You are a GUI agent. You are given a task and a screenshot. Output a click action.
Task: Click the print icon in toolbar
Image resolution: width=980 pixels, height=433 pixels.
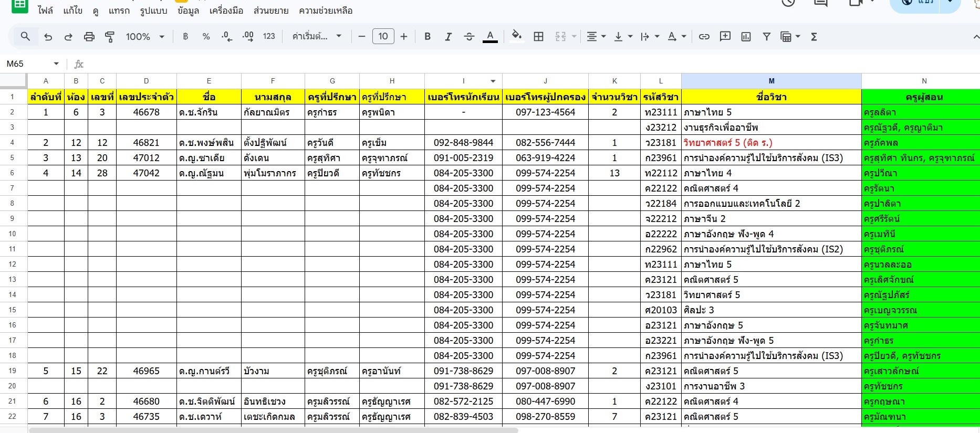89,37
